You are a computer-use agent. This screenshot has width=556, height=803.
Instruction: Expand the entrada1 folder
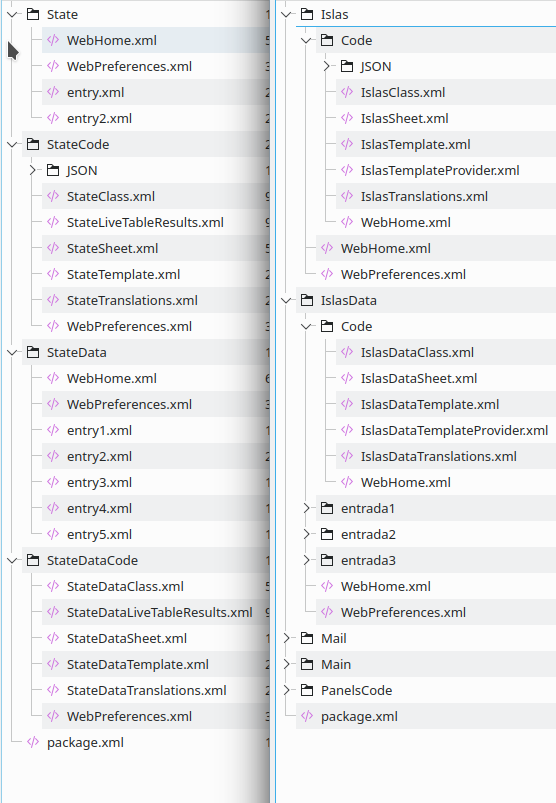[307, 508]
